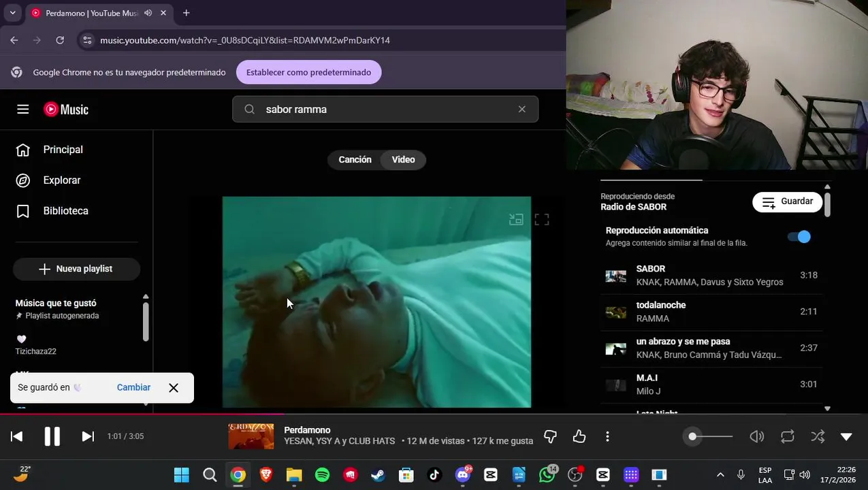Click the SABOR track thumbnail
This screenshot has width=868, height=490.
pos(615,276)
